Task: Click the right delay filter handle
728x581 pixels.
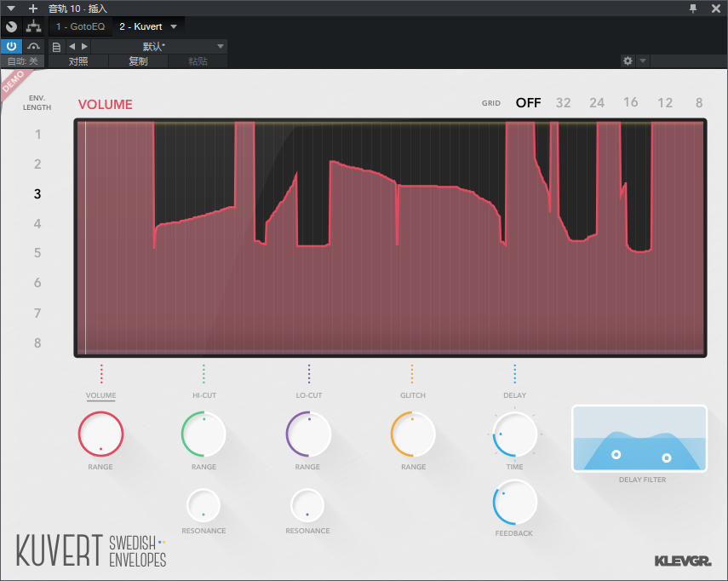Action: tap(667, 458)
